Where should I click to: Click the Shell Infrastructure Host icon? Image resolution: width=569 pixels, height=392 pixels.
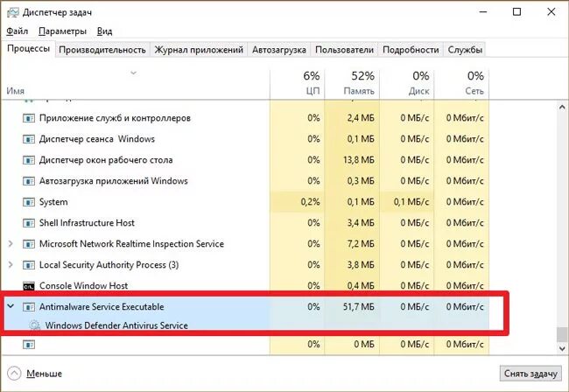tap(29, 223)
